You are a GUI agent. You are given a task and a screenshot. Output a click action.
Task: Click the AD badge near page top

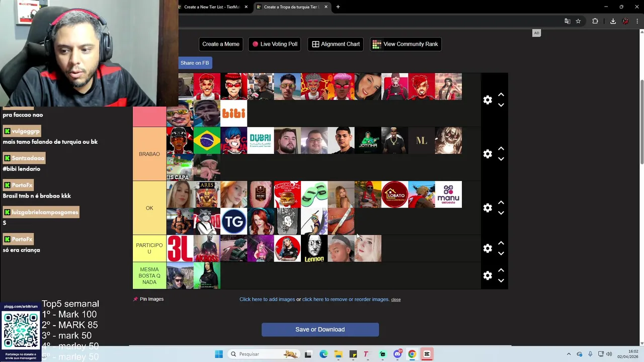coord(536,33)
